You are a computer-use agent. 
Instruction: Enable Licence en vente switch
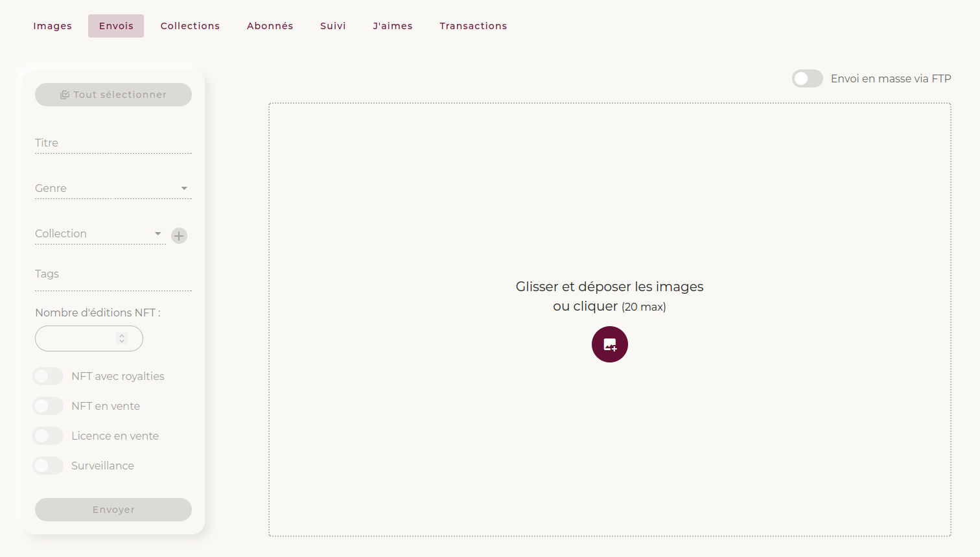tap(49, 436)
